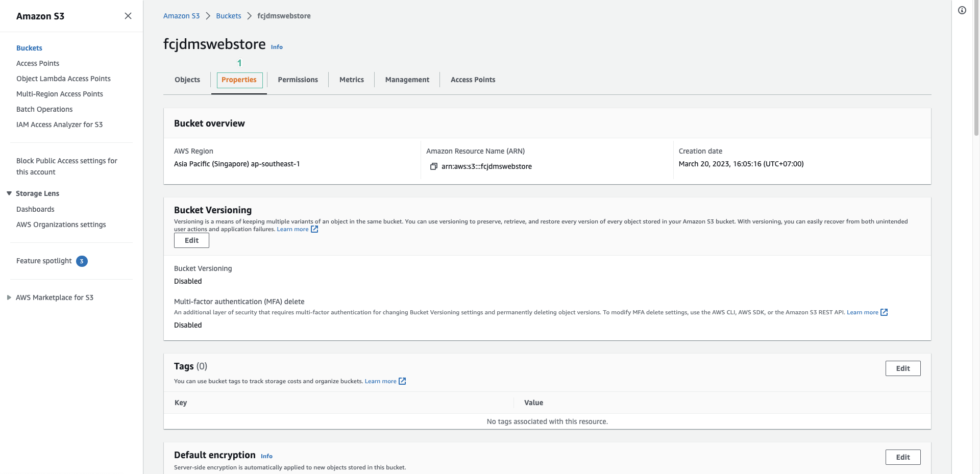The width and height of the screenshot is (980, 474).
Task: Open Info link beside Default encryption
Action: pyautogui.click(x=266, y=456)
